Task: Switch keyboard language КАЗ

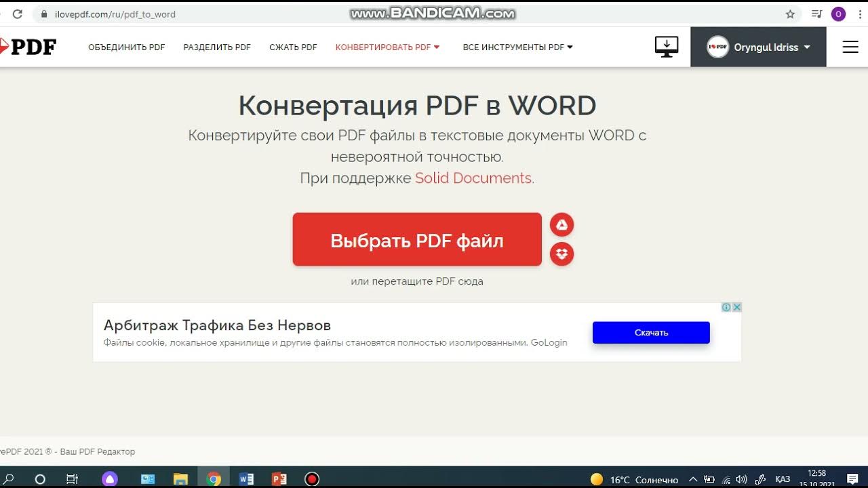Action: coord(783,479)
